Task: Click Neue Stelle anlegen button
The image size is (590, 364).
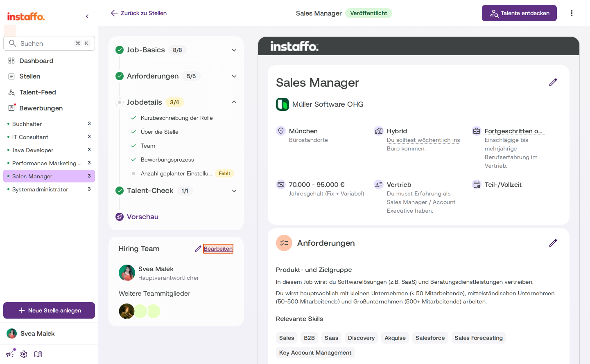Action: point(49,310)
